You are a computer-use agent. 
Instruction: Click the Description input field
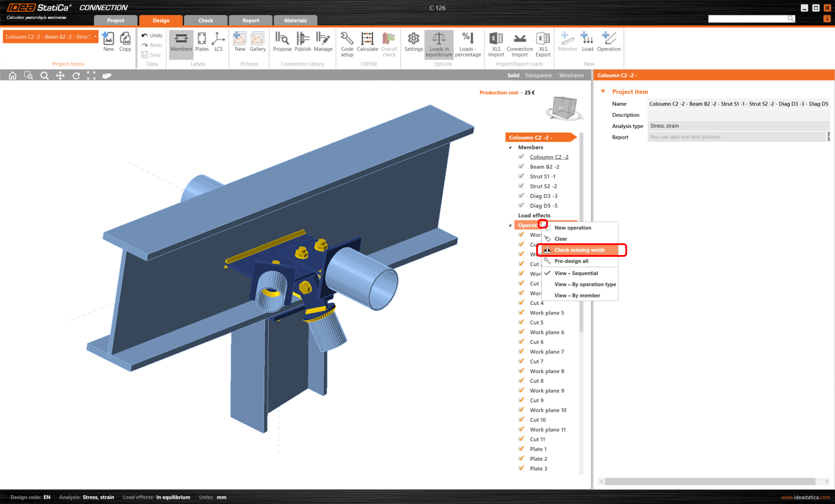[738, 115]
